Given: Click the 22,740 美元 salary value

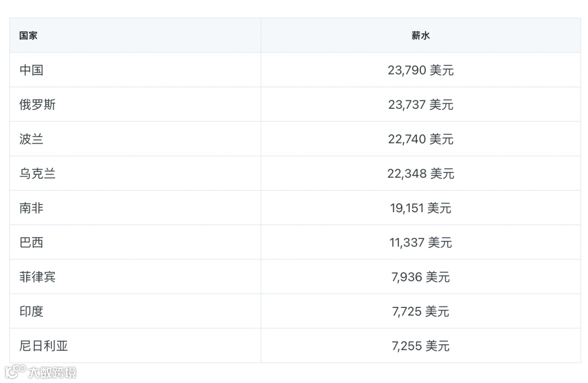Looking at the screenshot, I should point(420,139).
